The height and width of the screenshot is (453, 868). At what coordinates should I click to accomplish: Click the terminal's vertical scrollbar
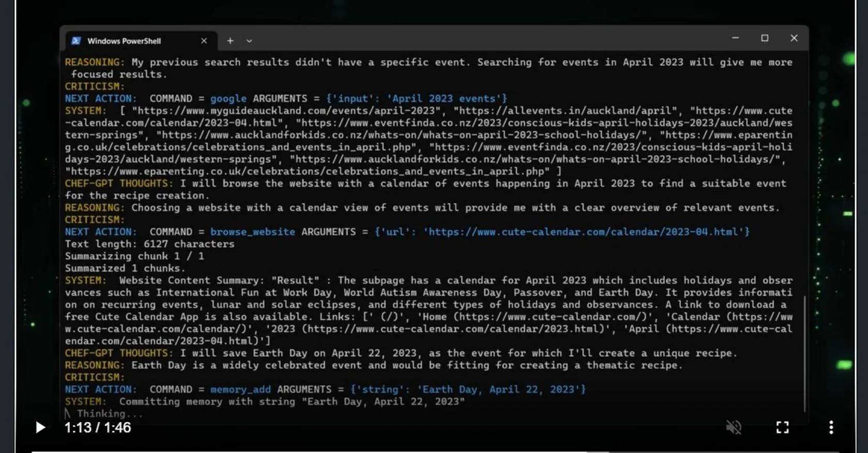click(804, 353)
